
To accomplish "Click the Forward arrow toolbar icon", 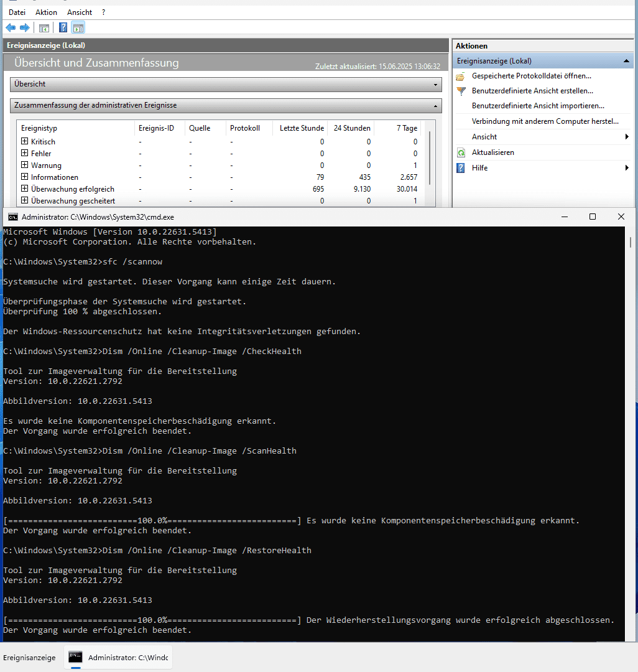I will [25, 28].
